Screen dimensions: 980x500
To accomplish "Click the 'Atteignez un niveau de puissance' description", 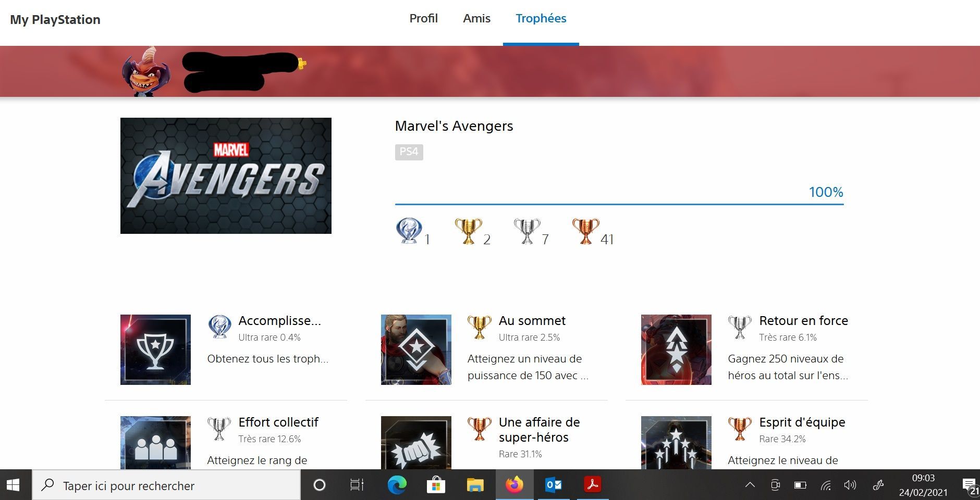I will [528, 367].
